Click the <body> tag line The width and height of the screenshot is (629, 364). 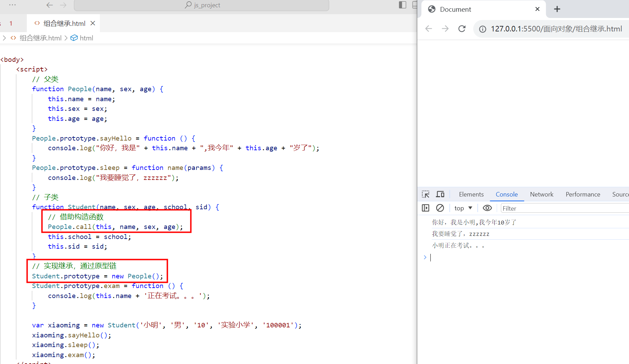(x=12, y=60)
